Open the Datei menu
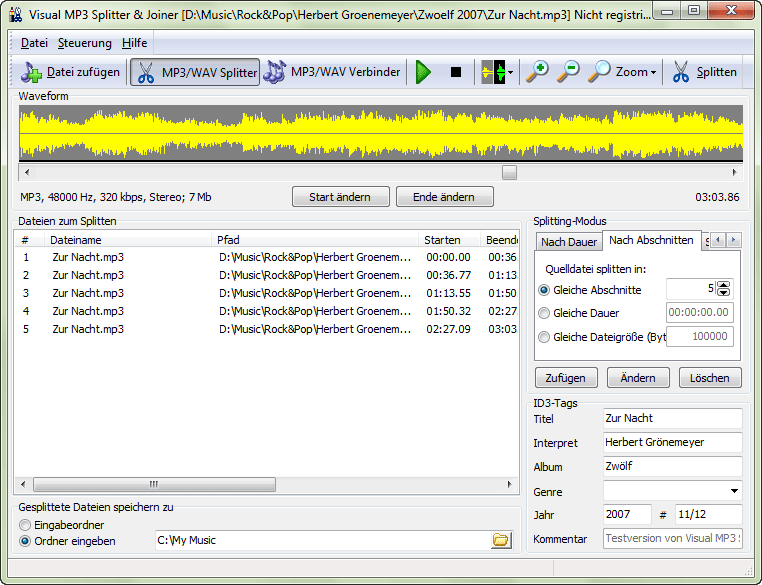This screenshot has width=762, height=585. (34, 43)
